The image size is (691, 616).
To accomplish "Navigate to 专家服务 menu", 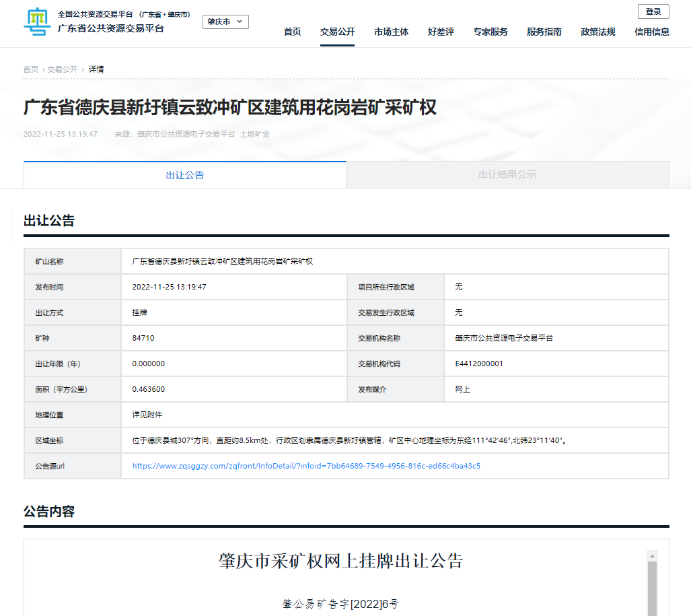I will [490, 32].
